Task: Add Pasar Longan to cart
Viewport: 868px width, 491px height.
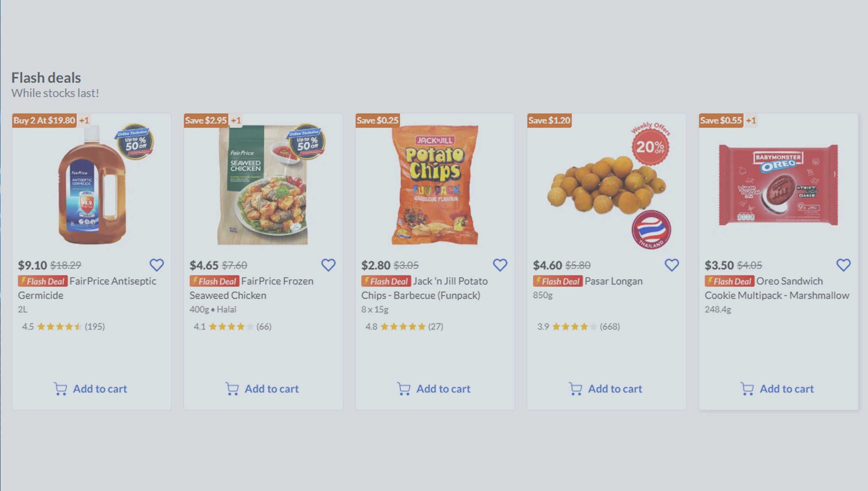Action: pos(606,389)
